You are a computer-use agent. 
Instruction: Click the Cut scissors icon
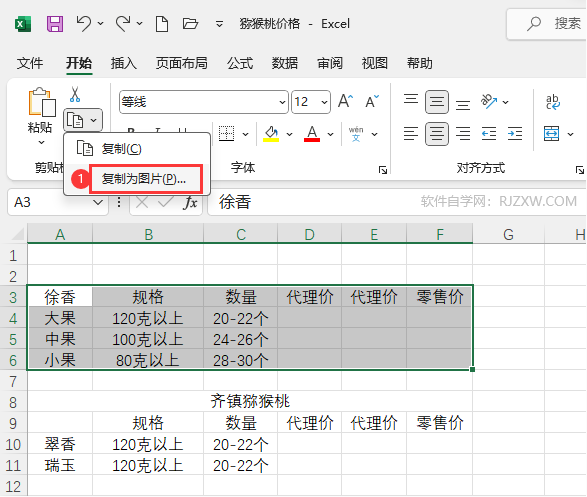click(75, 94)
